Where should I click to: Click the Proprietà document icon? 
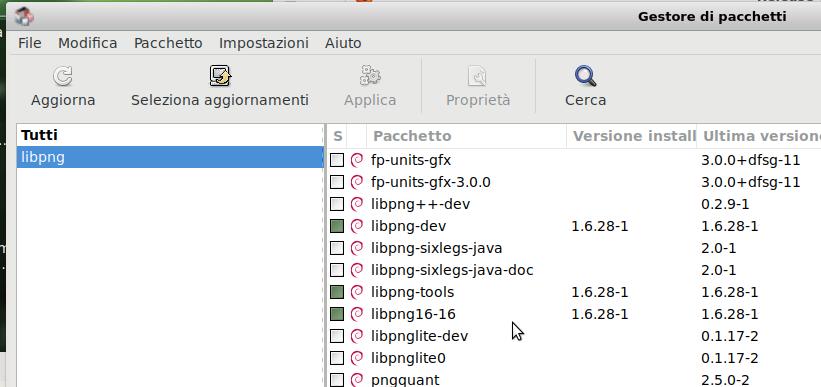click(478, 76)
